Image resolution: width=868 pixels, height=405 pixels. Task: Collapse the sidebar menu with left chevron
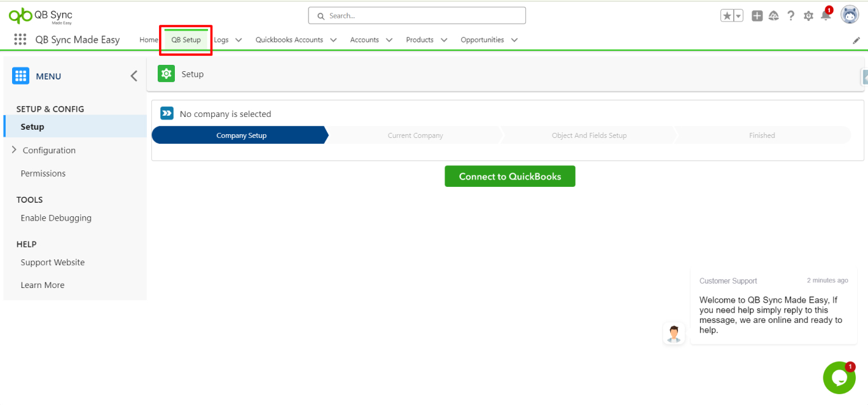pos(134,76)
